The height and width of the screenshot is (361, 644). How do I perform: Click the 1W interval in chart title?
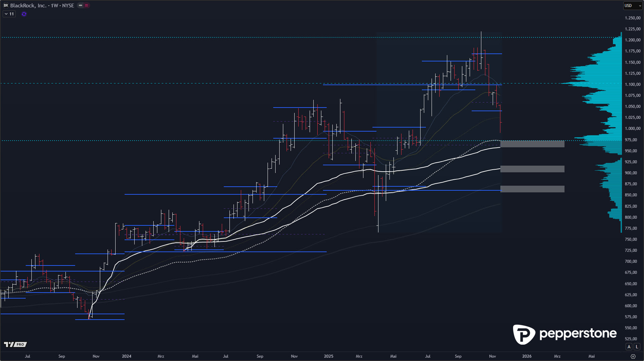tap(55, 5)
